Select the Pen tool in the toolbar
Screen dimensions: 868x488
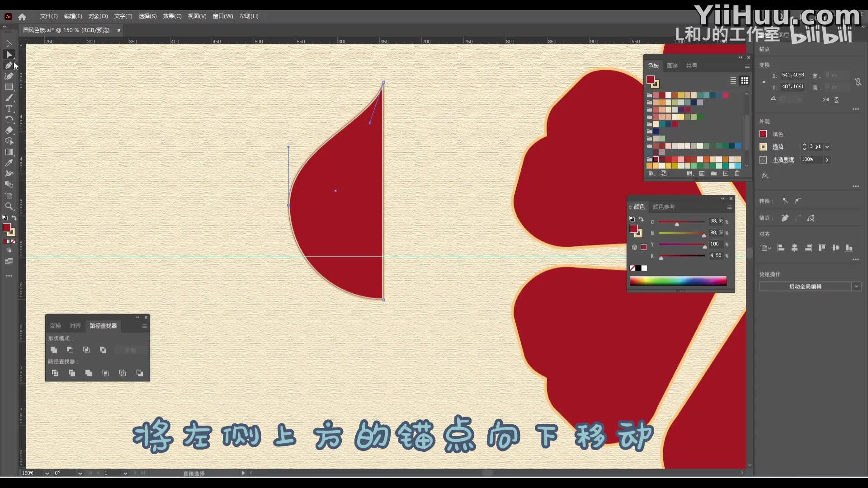pos(9,65)
